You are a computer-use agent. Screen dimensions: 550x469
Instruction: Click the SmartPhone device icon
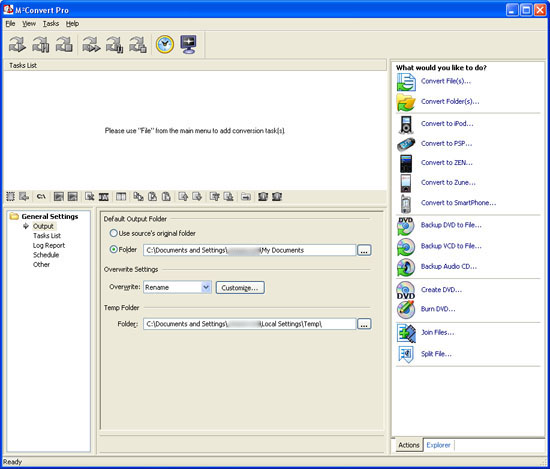point(406,204)
